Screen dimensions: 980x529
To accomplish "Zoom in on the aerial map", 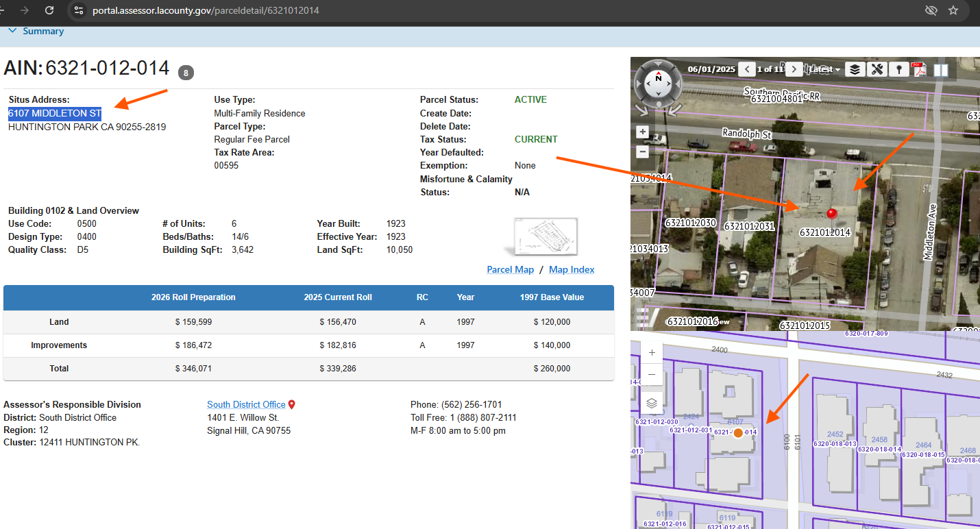I will 642,132.
